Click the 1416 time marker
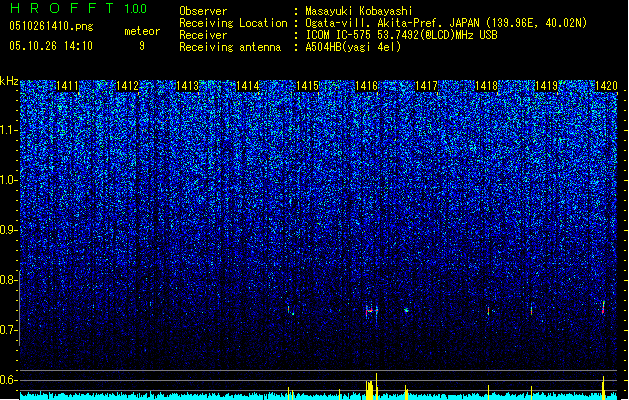 click(367, 86)
